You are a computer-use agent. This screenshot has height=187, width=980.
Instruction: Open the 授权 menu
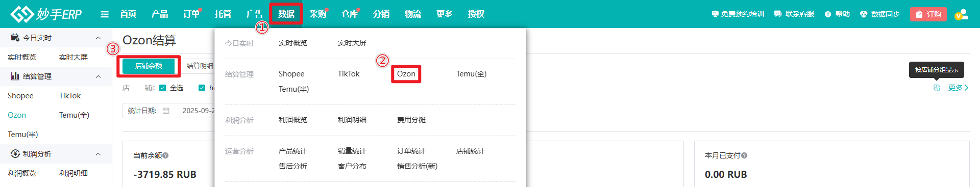point(476,14)
